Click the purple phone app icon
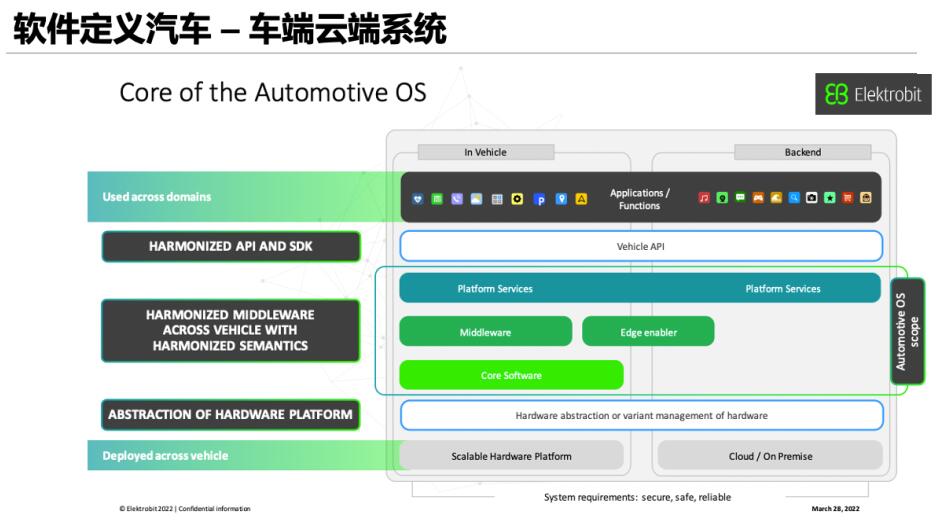 point(457,199)
